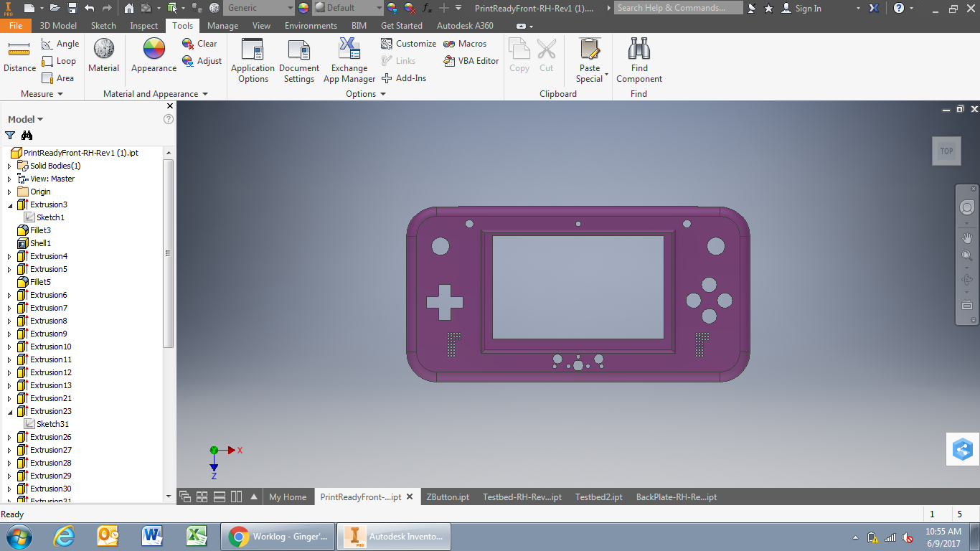Open Application Options
The image size is (980, 551).
[253, 61]
